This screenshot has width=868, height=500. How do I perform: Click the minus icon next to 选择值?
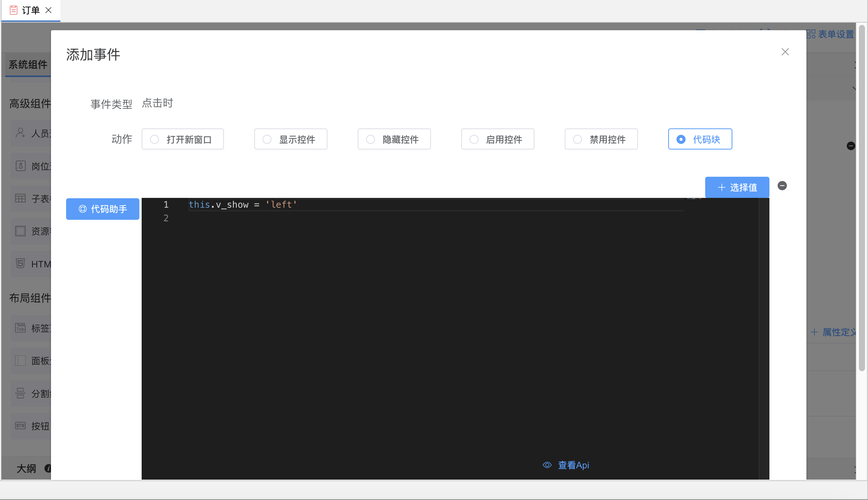pyautogui.click(x=782, y=186)
